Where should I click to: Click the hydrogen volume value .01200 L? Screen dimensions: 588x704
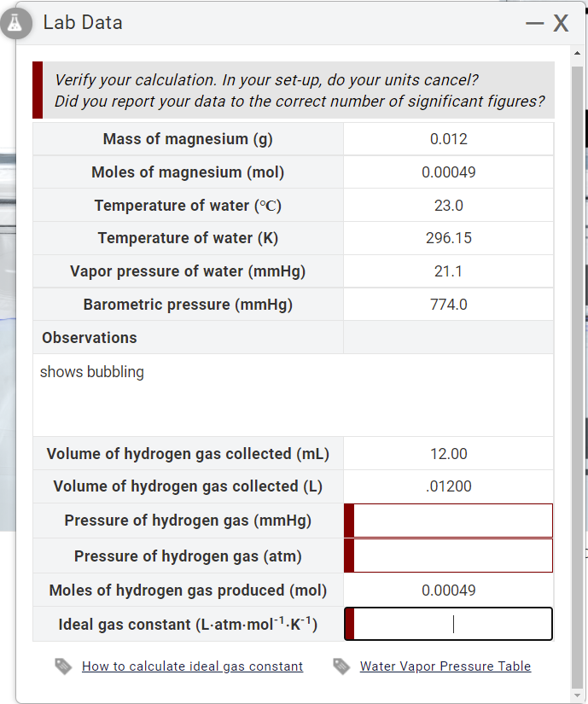click(x=448, y=486)
